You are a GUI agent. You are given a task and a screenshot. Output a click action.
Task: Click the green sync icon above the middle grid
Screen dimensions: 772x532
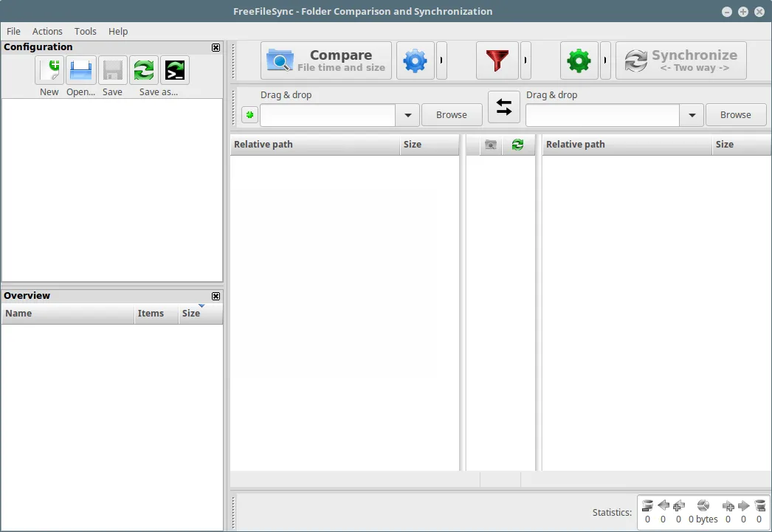pyautogui.click(x=519, y=145)
